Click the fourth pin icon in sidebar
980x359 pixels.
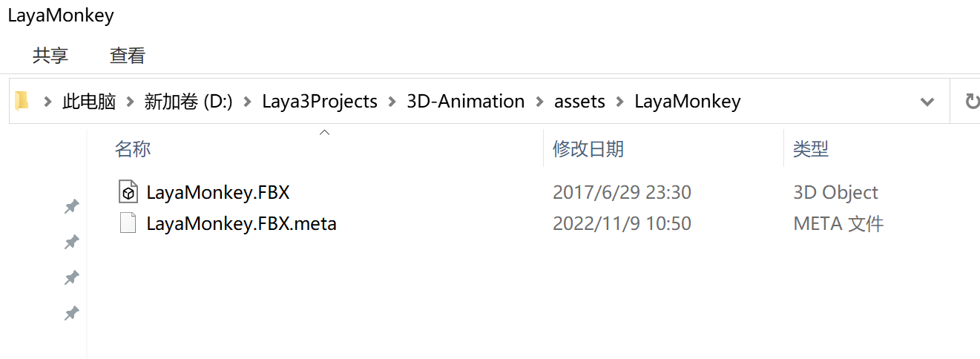coord(72,314)
